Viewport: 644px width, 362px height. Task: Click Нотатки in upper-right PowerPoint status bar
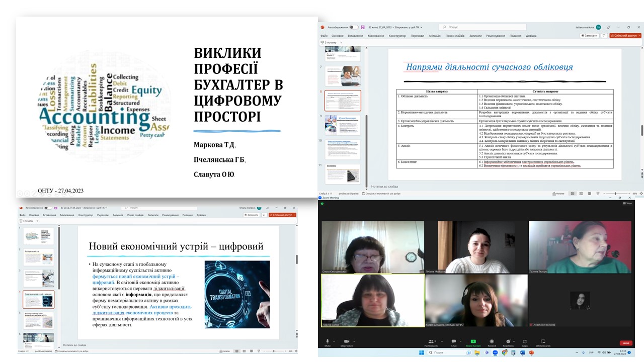click(559, 194)
